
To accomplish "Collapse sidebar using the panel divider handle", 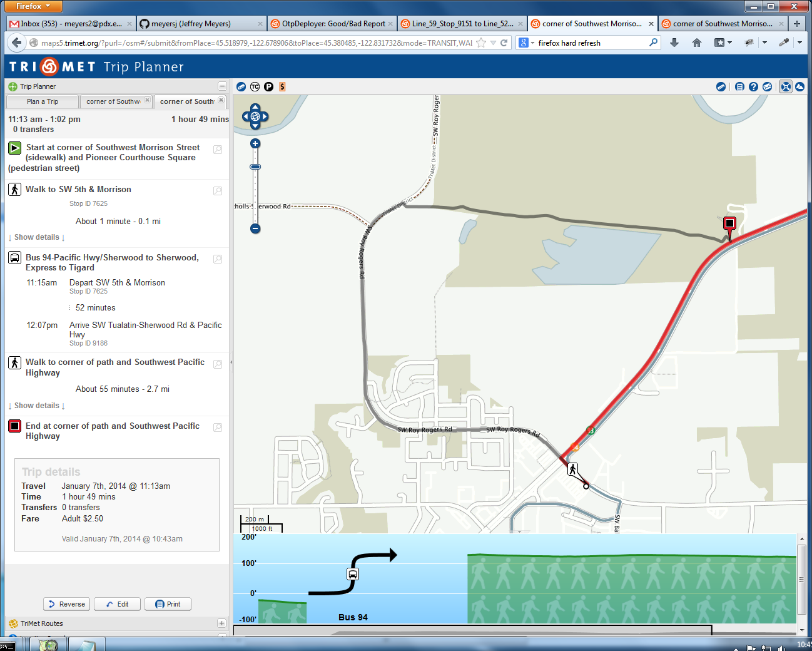I will [231, 362].
